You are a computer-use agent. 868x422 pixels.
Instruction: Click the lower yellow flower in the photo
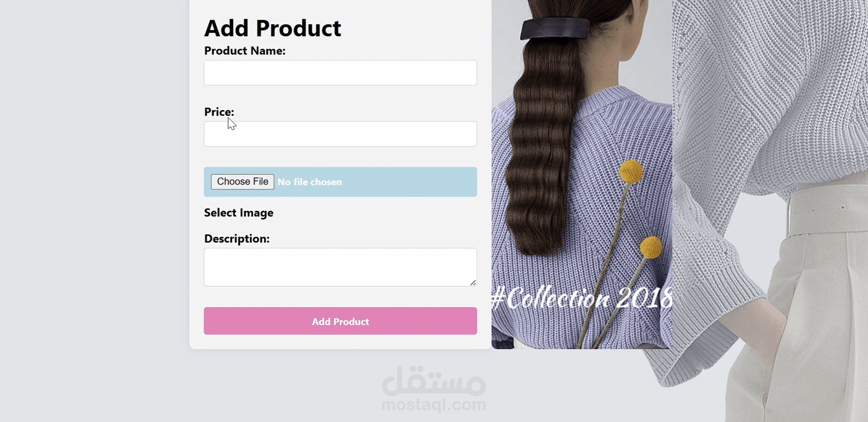click(651, 247)
